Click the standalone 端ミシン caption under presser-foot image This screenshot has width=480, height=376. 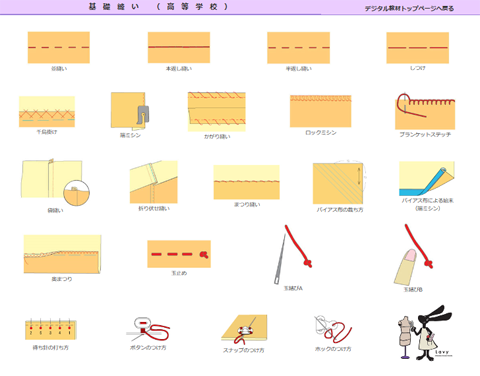130,135
